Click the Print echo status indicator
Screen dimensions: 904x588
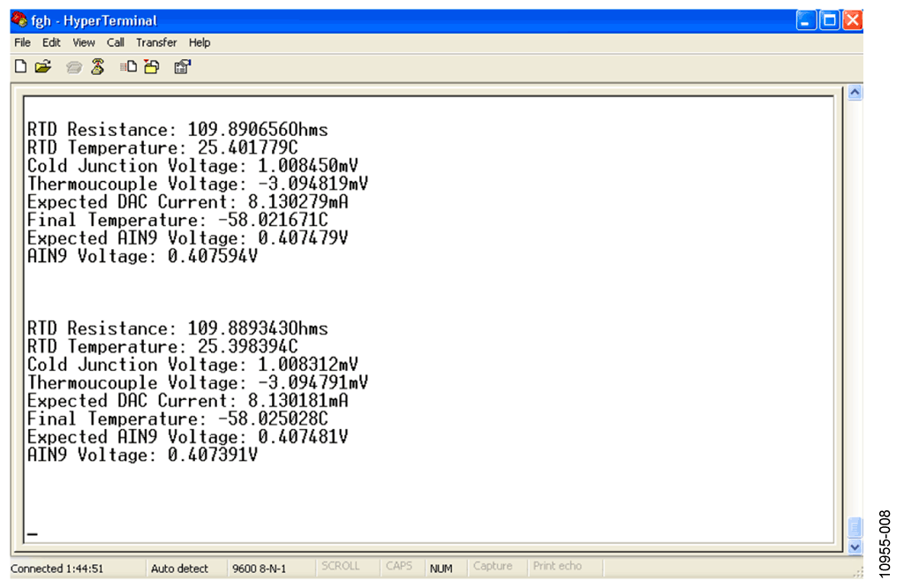[558, 566]
